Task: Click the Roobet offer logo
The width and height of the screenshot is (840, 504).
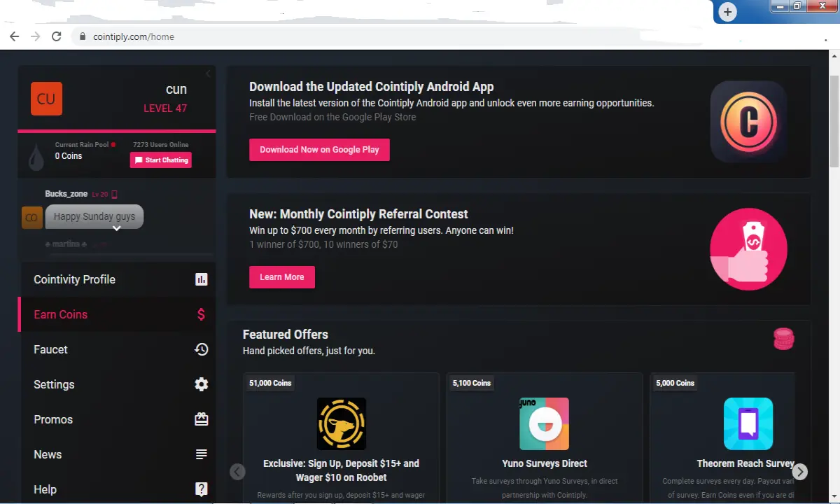Action: coord(342,423)
